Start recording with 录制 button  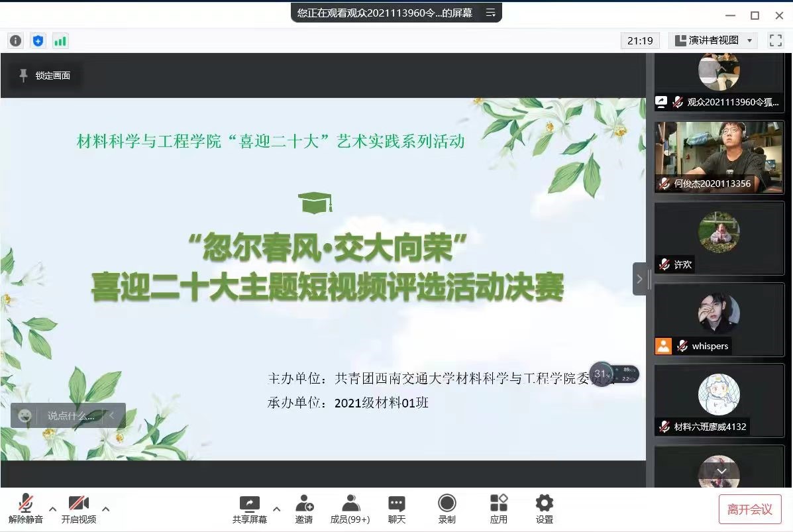(x=447, y=509)
